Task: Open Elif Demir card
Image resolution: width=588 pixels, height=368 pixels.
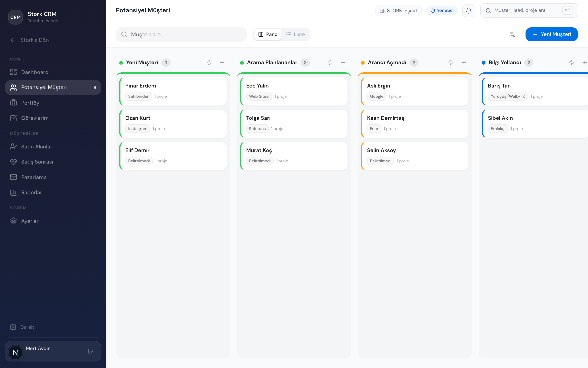Action: (173, 156)
